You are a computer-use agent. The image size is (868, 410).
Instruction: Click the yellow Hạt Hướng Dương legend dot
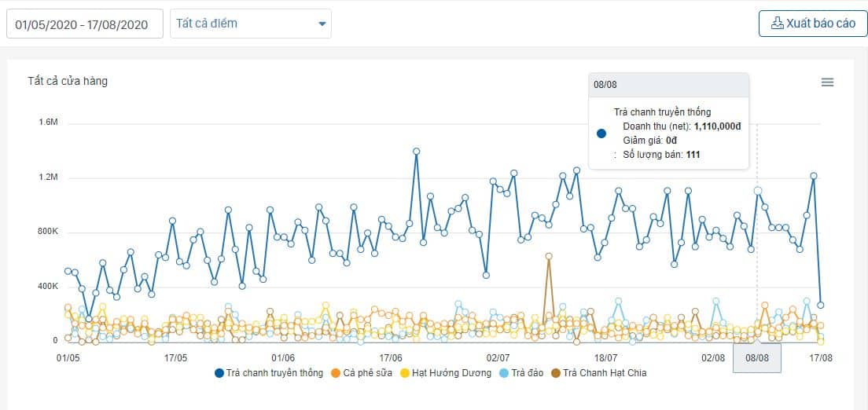406,373
